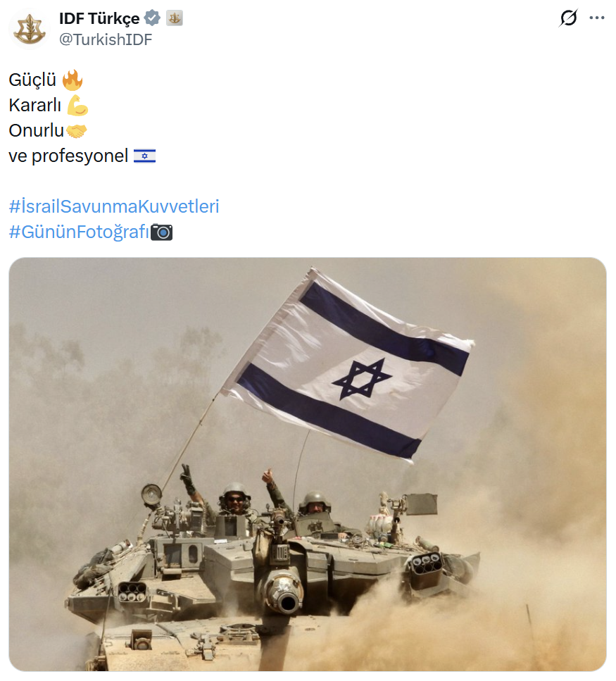The width and height of the screenshot is (616, 681).
Task: Click the camera emoji after the hashtag
Action: click(161, 232)
